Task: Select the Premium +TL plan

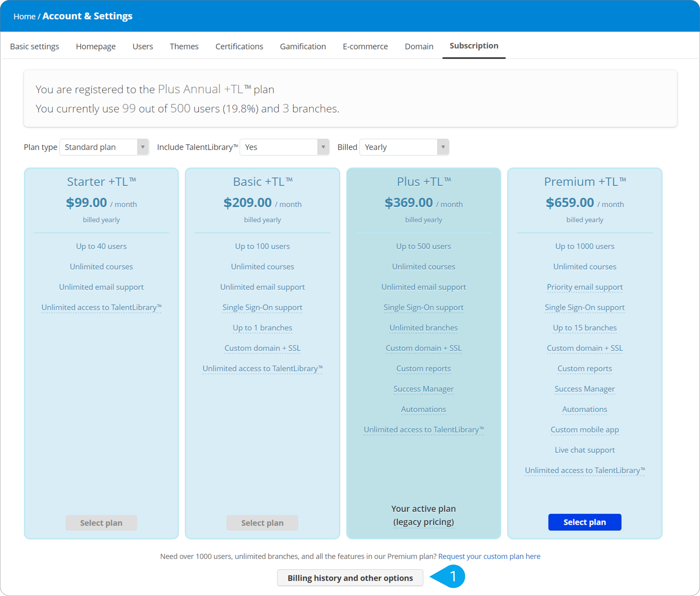Action: click(584, 522)
